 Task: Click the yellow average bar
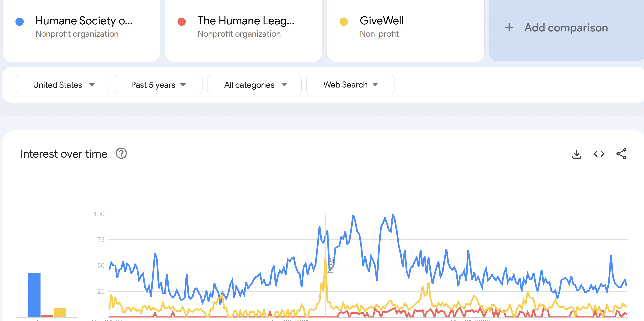tap(60, 312)
